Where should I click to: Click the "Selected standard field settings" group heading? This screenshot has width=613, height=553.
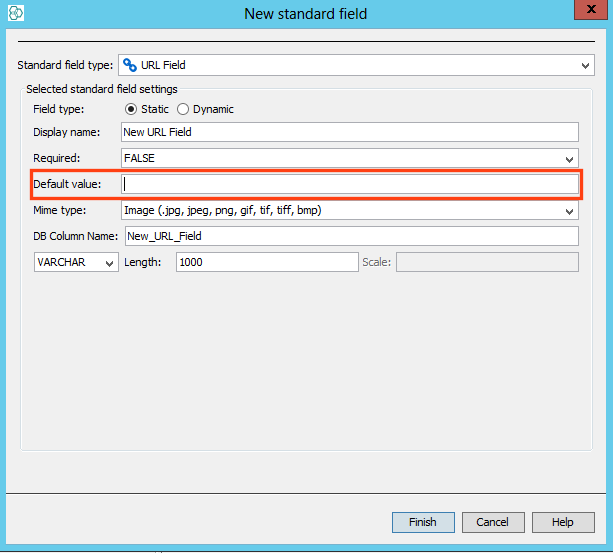(102, 89)
